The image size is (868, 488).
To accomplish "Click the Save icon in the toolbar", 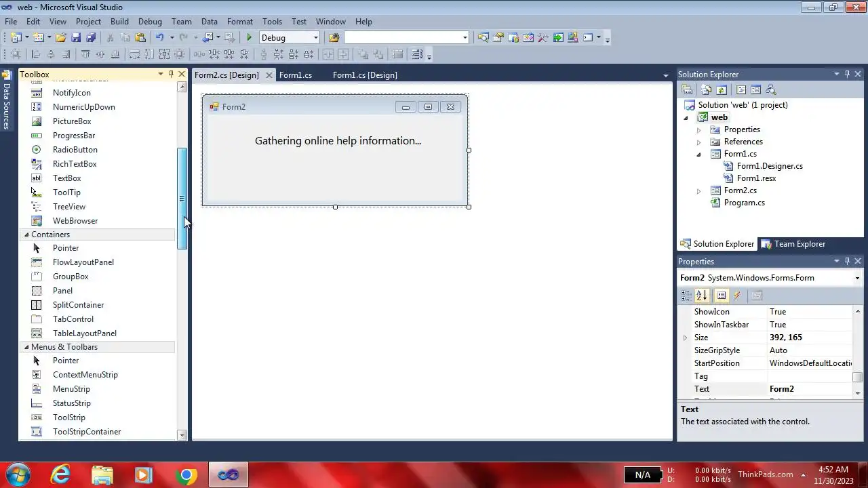I will (x=77, y=38).
